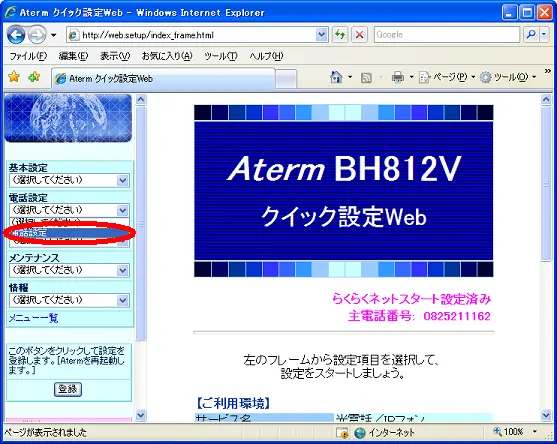Print the page with the printer icon
Image resolution: width=557 pixels, height=444 pixels.
click(x=398, y=77)
